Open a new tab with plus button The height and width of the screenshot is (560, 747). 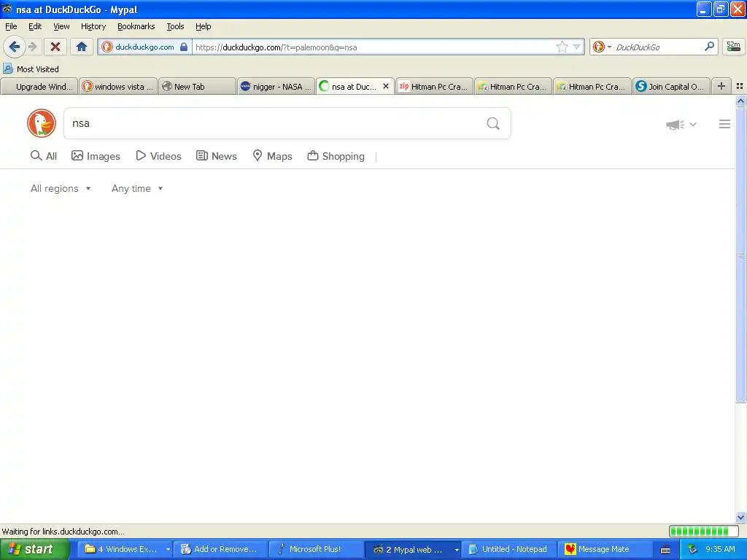click(x=721, y=86)
